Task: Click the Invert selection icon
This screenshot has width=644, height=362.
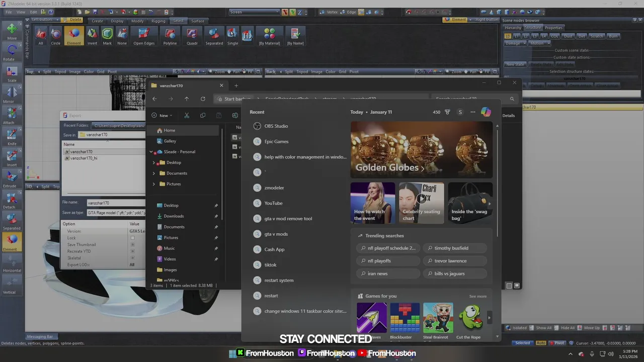Action: 92,36
